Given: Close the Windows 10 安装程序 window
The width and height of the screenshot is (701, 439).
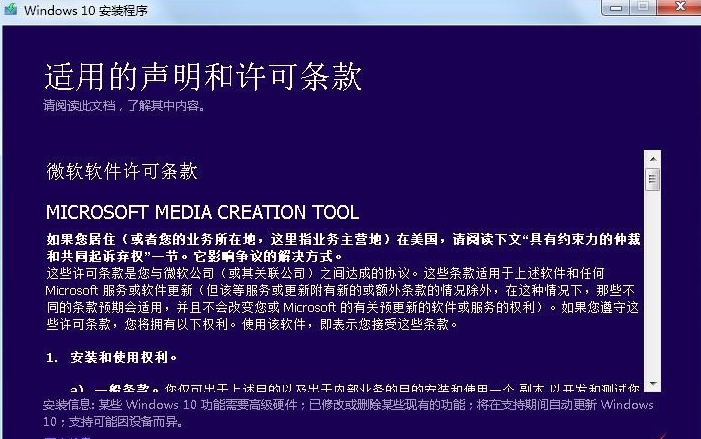Looking at the screenshot, I should pyautogui.click(x=678, y=8).
